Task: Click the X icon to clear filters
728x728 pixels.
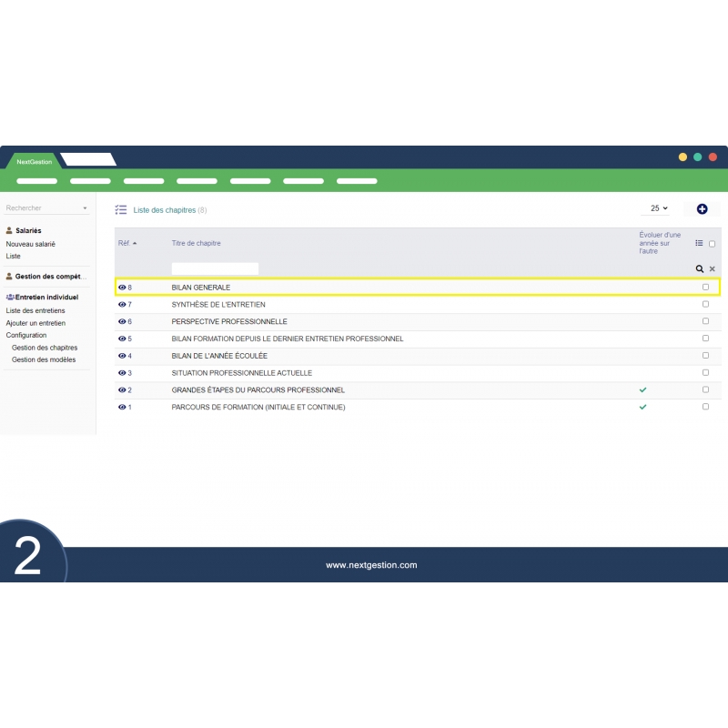Action: 712,269
